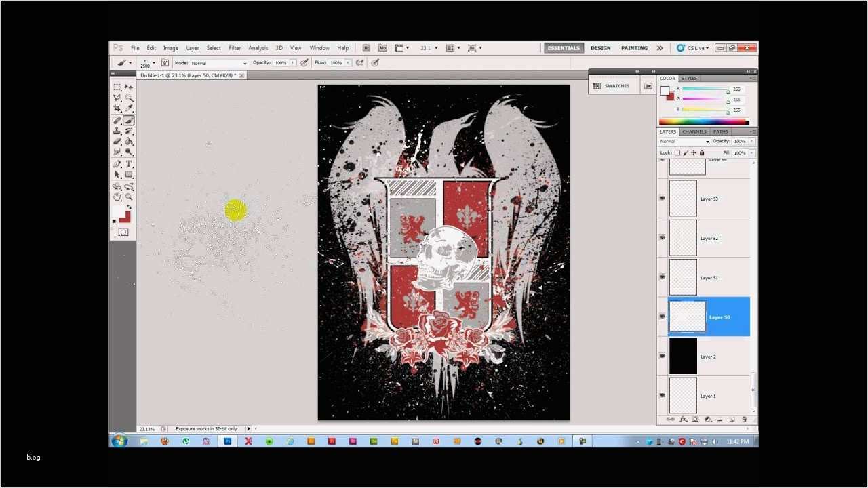Open the Flow slider arrow
Image resolution: width=868 pixels, height=488 pixels.
[x=349, y=62]
